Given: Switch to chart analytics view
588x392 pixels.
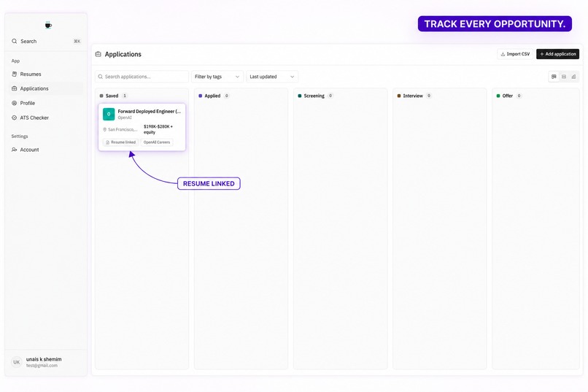Looking at the screenshot, I should click(573, 77).
